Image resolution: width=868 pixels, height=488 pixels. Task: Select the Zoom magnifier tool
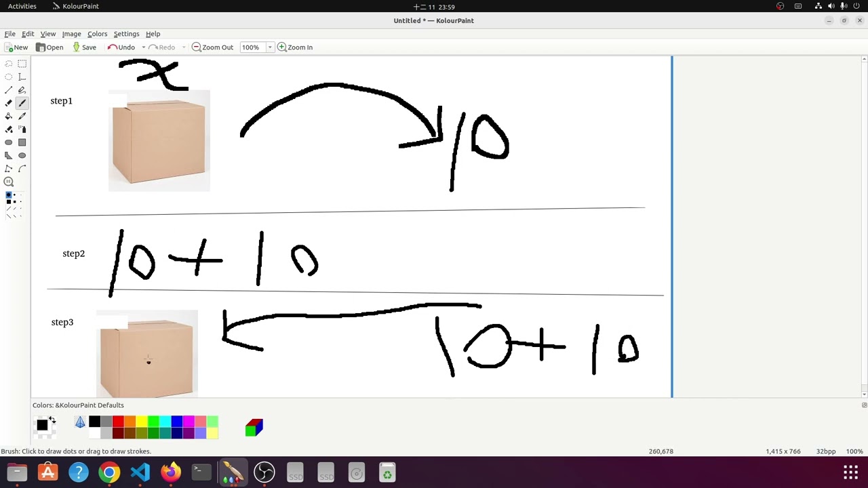9,182
